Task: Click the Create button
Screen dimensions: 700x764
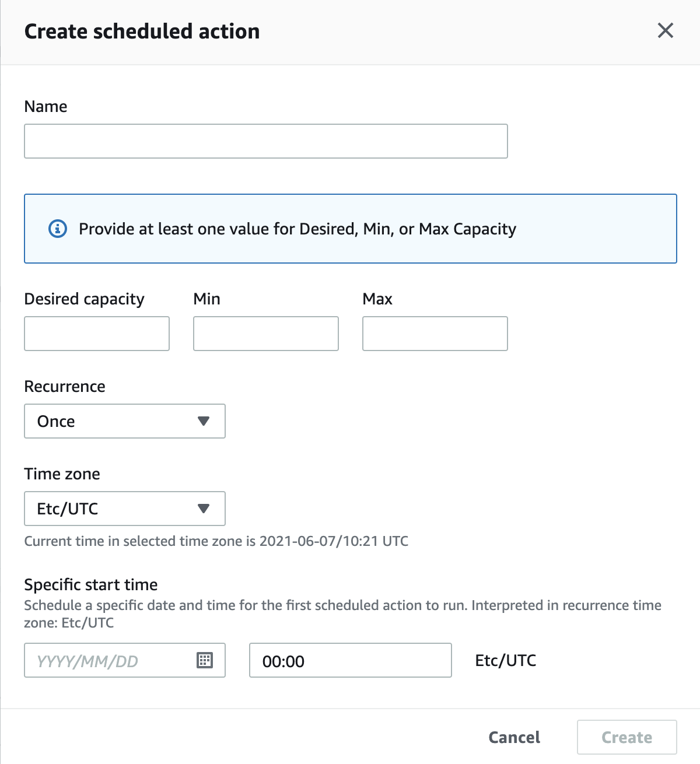Action: 626,737
